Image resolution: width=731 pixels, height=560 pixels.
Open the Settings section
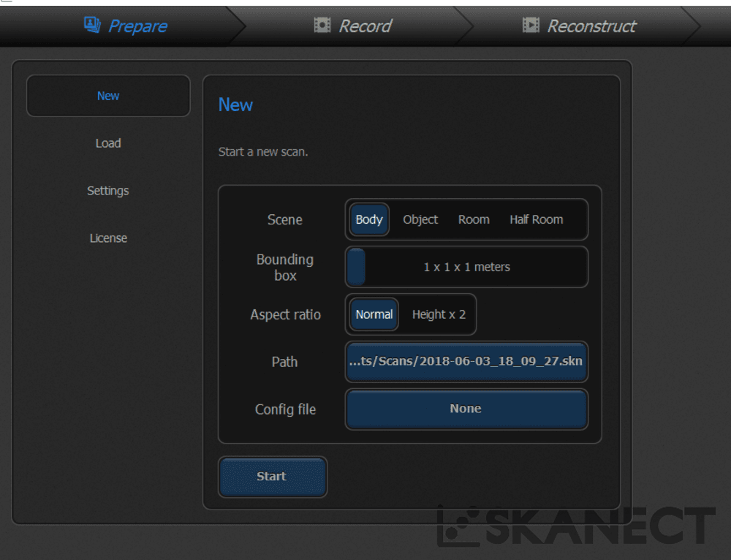pos(108,191)
